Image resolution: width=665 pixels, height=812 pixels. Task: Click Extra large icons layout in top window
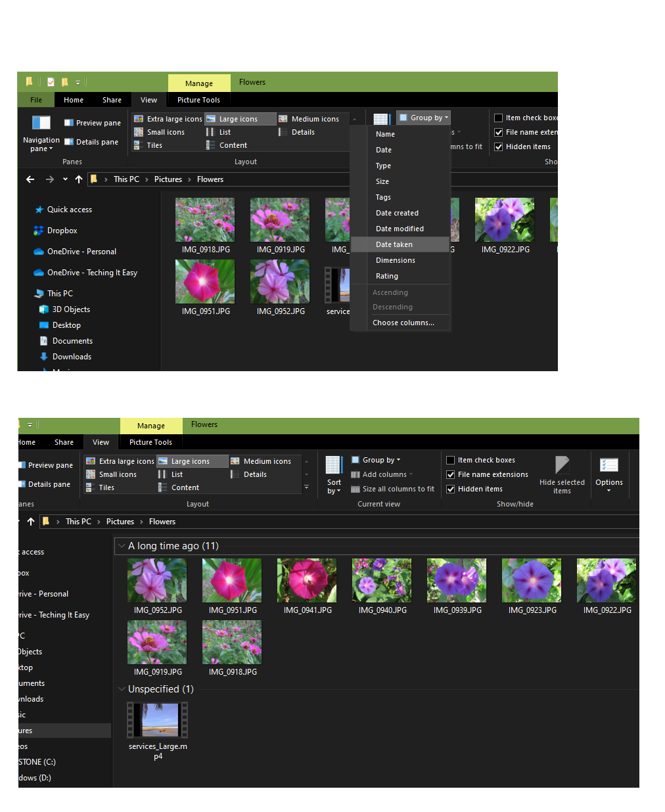point(168,119)
